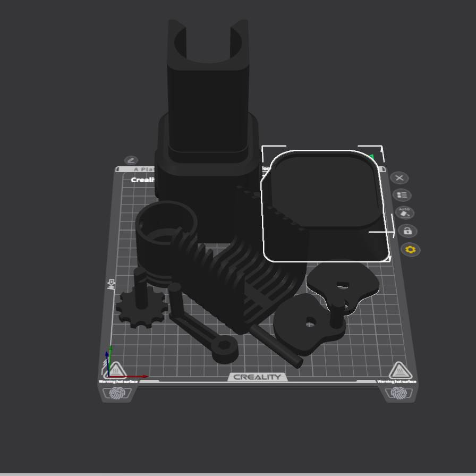The image size is (476, 476).
Task: Click the remove plate X icon
Action: pos(399,178)
